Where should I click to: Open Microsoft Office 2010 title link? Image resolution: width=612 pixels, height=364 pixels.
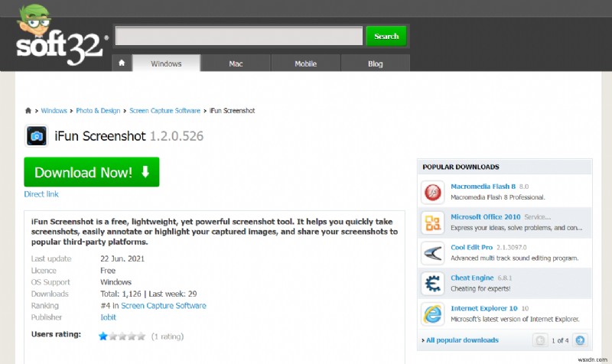point(486,217)
